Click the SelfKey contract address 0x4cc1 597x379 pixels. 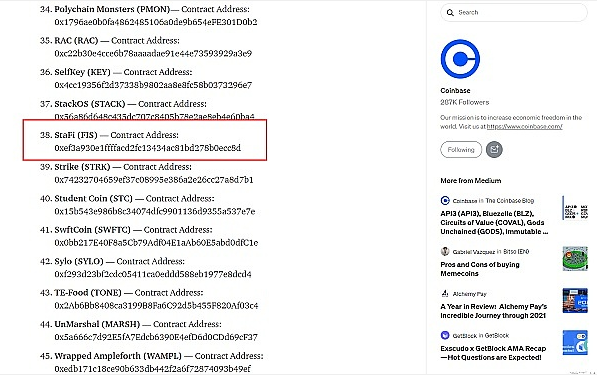tap(153, 85)
